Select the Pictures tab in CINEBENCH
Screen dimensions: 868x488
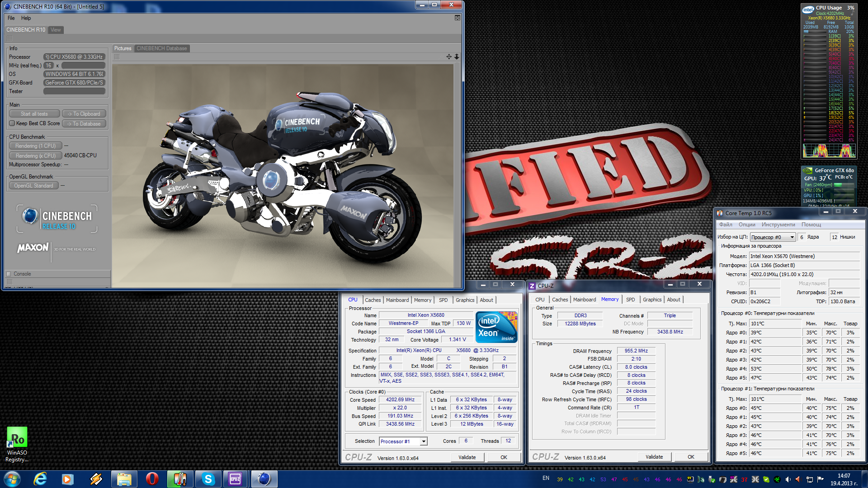[123, 48]
